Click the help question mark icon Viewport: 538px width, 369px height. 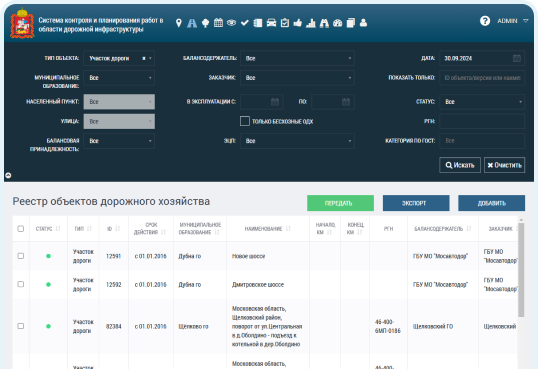[x=485, y=21]
